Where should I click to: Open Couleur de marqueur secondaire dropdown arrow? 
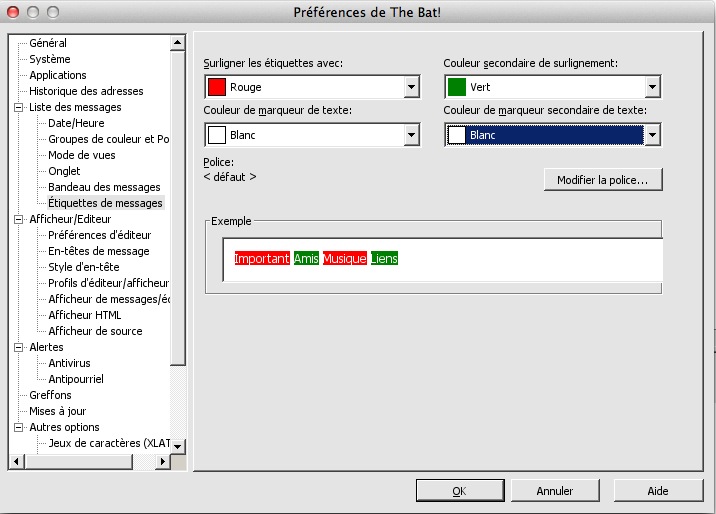[x=651, y=134]
